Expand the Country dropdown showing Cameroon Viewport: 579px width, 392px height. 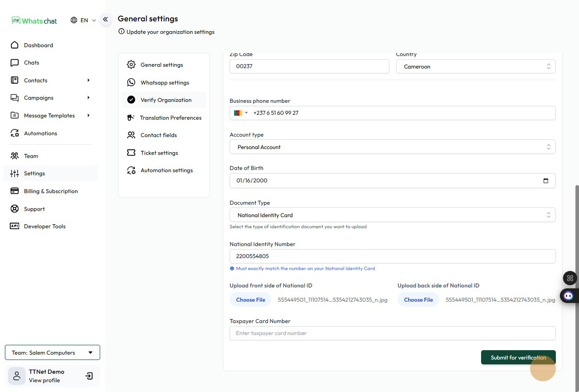tap(475, 67)
